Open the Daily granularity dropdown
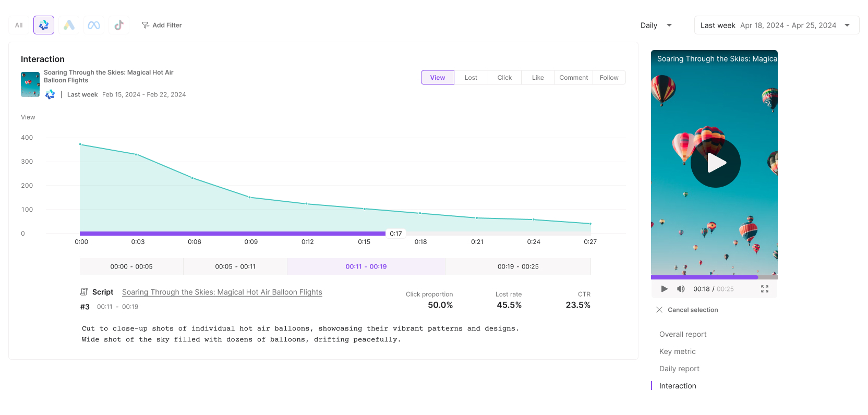Screen dimensions: 868x415 [656, 25]
